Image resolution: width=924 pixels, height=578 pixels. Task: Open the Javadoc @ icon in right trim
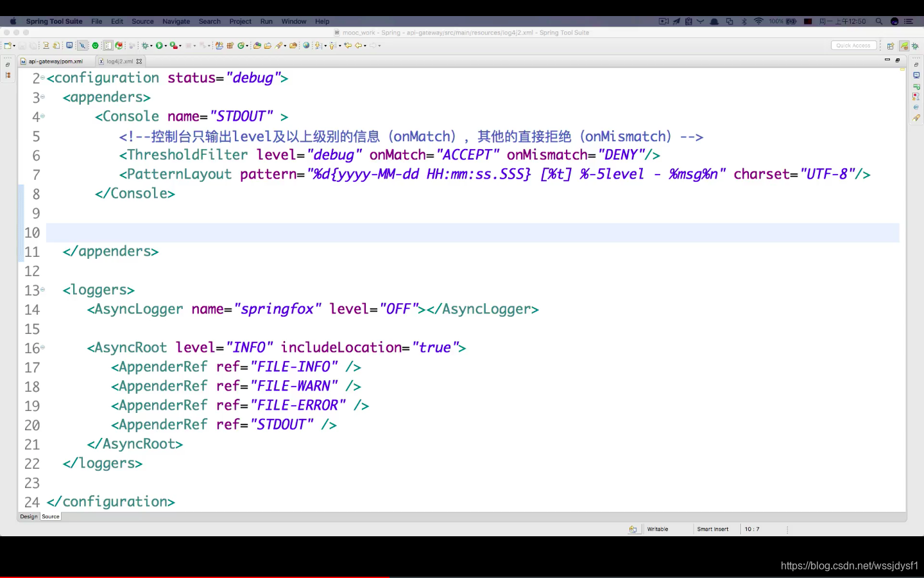[x=916, y=107]
